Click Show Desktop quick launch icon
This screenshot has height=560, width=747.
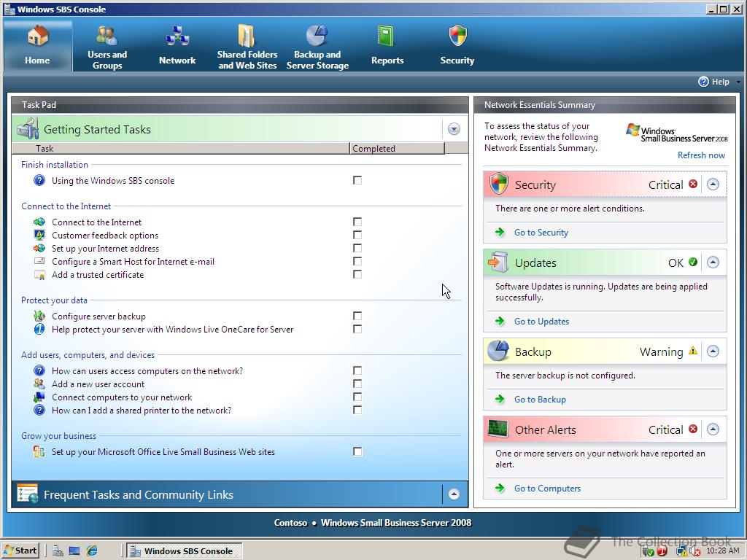pos(74,551)
